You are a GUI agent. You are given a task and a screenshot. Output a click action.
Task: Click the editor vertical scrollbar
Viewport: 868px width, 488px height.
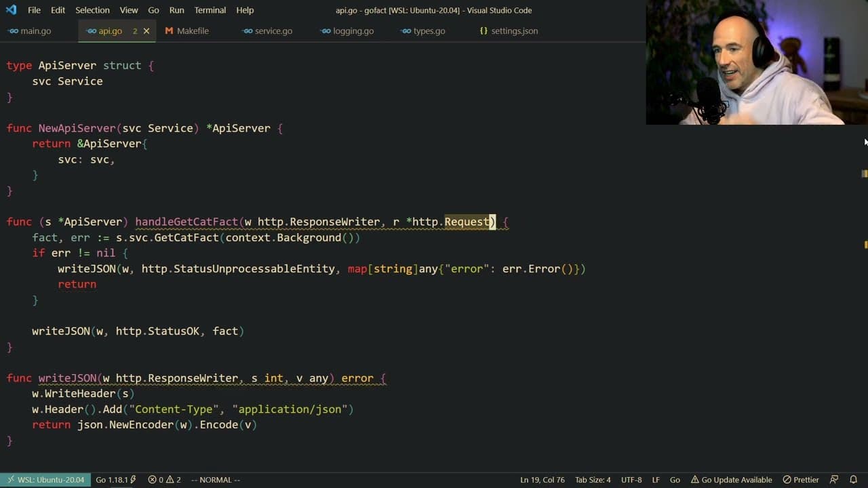[x=865, y=258]
